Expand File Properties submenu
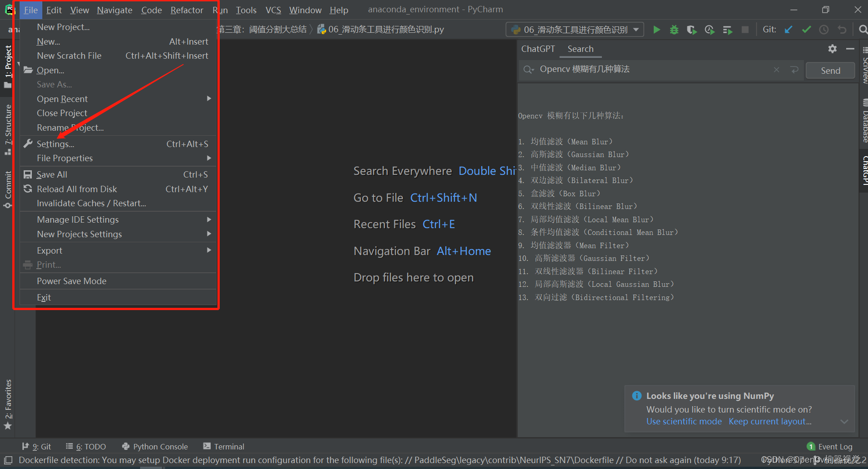 pyautogui.click(x=118, y=158)
